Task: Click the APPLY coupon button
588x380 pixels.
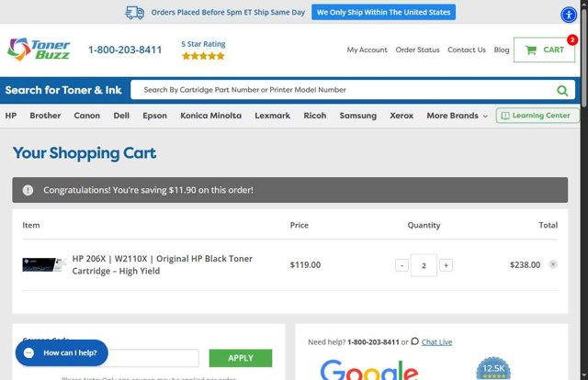Action: [x=241, y=358]
